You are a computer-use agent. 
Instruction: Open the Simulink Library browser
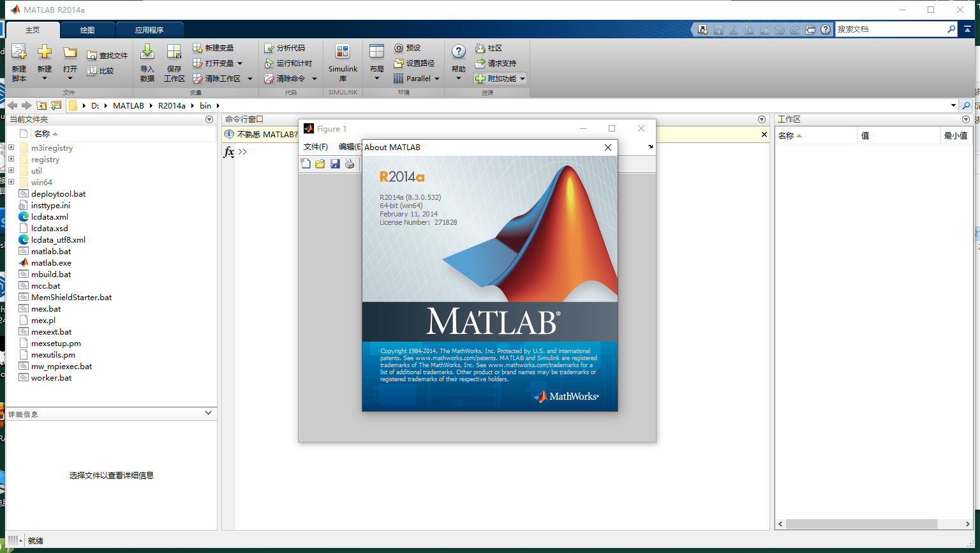click(343, 61)
